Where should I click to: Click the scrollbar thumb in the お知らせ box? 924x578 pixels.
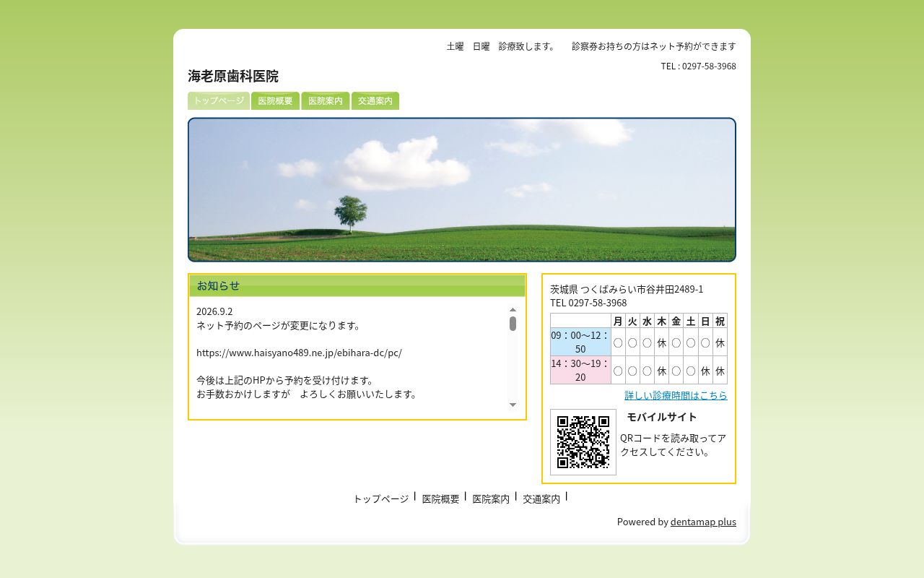513,324
